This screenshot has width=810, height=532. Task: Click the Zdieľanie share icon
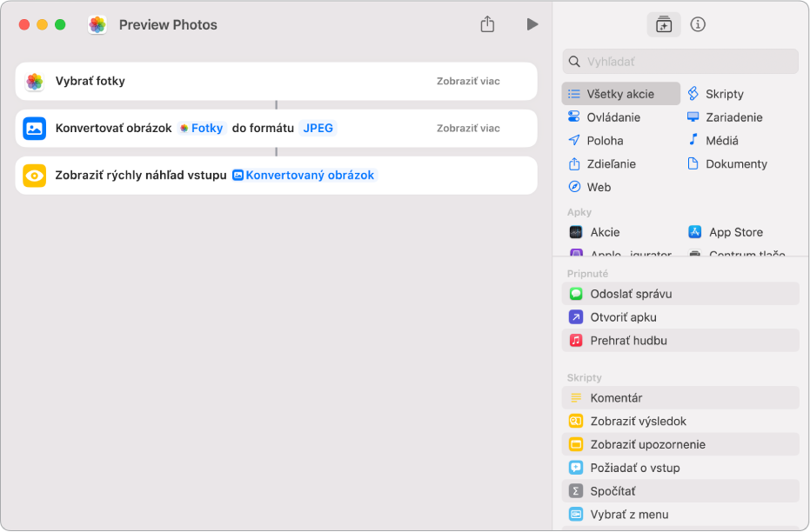[x=574, y=164]
